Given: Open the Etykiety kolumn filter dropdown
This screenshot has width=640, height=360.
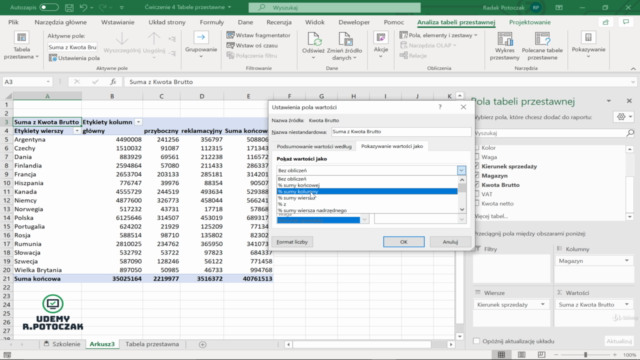Looking at the screenshot, I should (x=138, y=122).
